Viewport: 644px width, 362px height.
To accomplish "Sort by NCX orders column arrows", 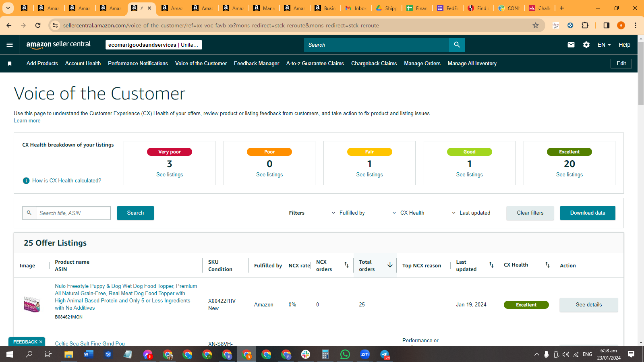I will (x=346, y=265).
